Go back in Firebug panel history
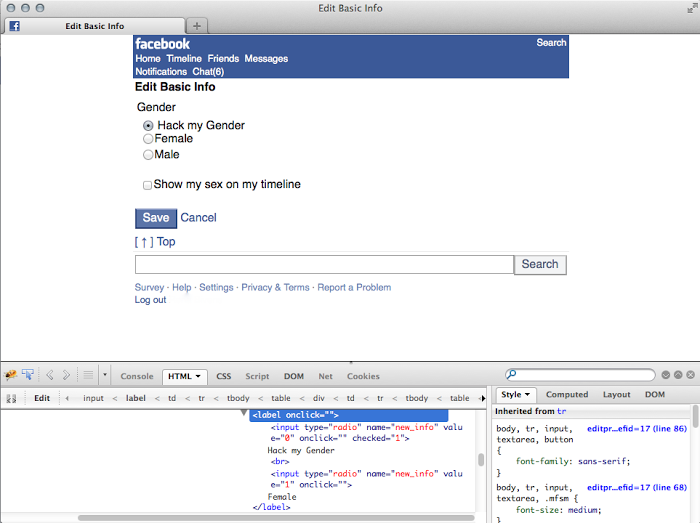The width and height of the screenshot is (700, 523). coord(50,376)
